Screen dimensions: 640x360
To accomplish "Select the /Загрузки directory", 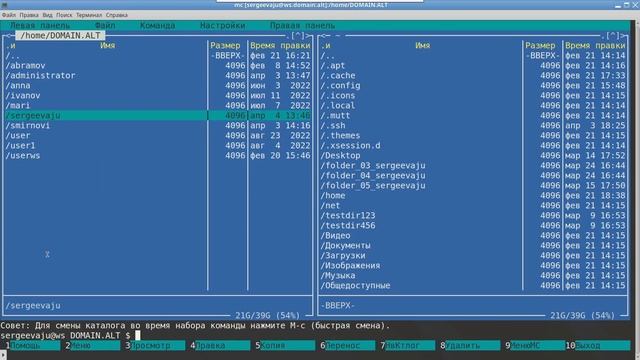I will pyautogui.click(x=343, y=256).
